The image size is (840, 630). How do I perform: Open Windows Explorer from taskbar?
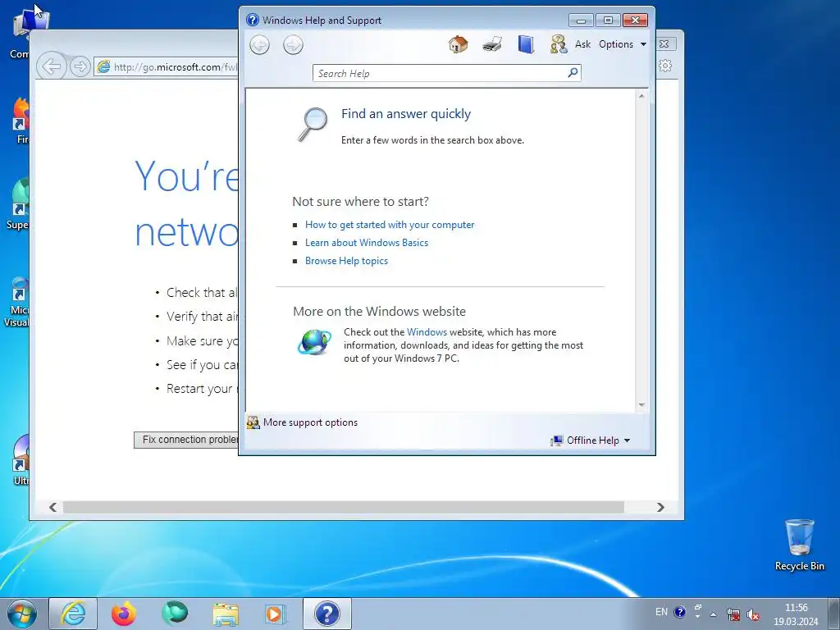click(226, 614)
